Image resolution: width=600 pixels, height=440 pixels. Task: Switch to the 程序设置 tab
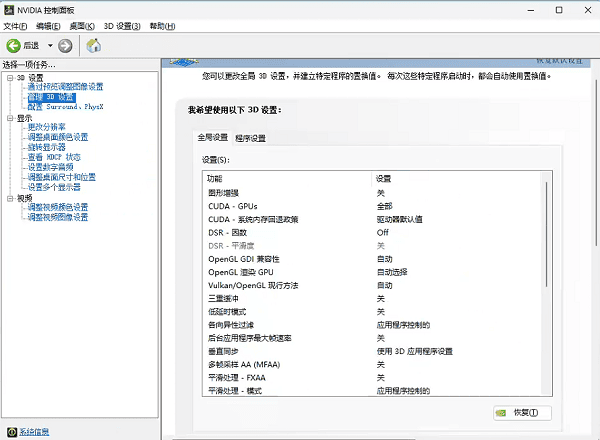(250, 137)
